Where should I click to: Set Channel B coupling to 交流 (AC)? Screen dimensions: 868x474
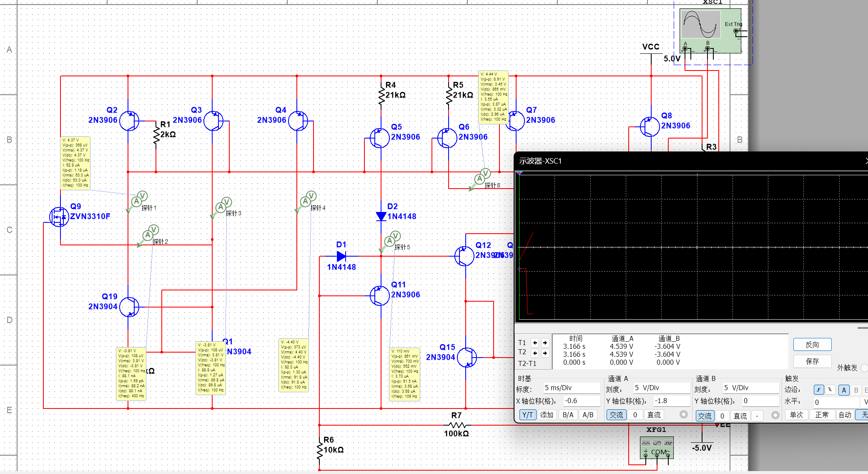coord(705,416)
